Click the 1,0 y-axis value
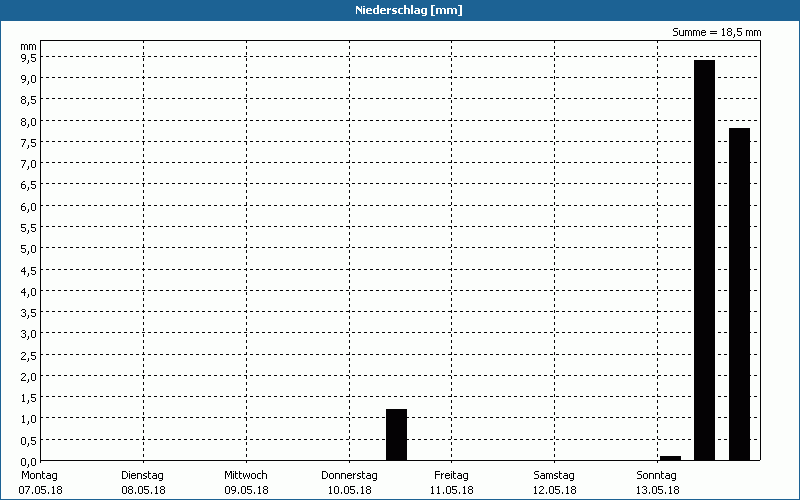This screenshot has width=800, height=500. pos(29,419)
